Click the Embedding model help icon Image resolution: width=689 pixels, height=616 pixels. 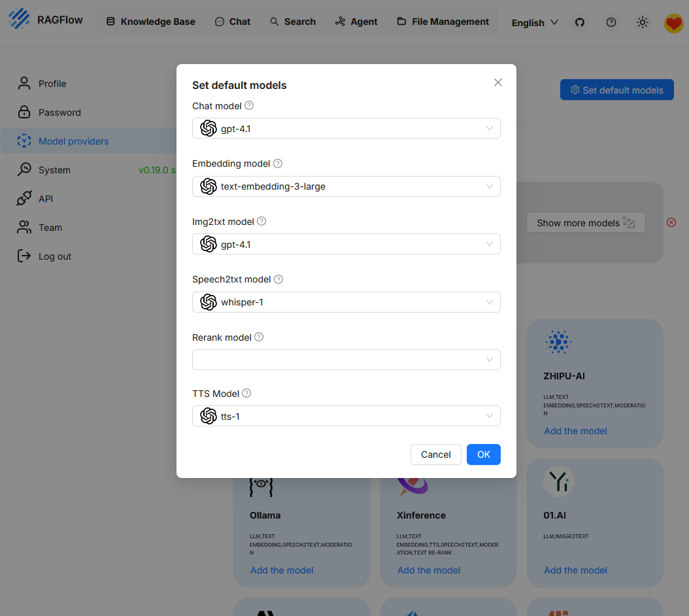pyautogui.click(x=278, y=163)
